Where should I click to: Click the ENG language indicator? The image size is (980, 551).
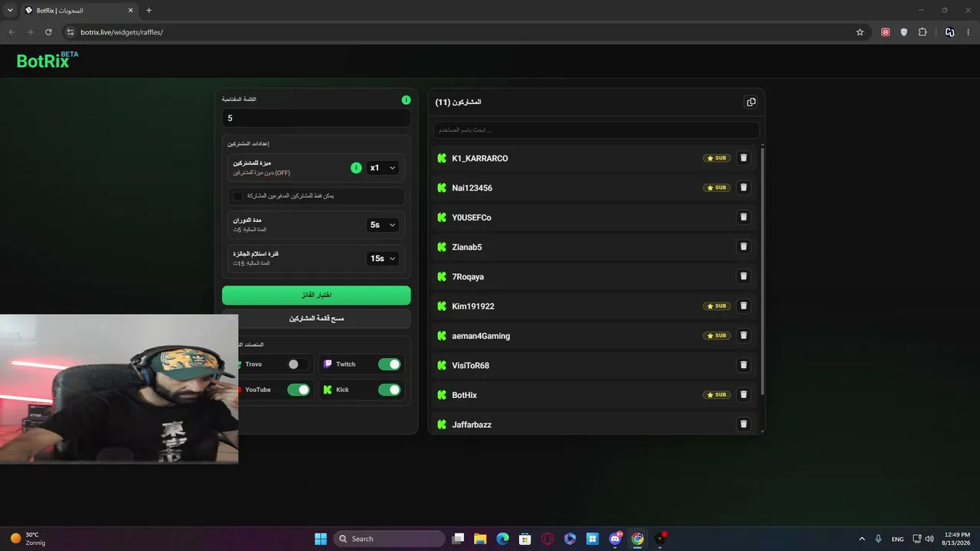897,539
